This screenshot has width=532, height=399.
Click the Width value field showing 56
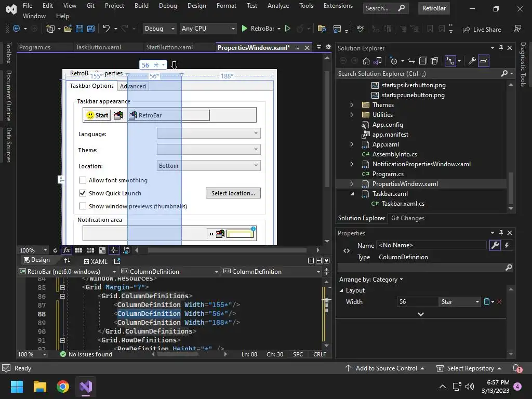pyautogui.click(x=417, y=302)
